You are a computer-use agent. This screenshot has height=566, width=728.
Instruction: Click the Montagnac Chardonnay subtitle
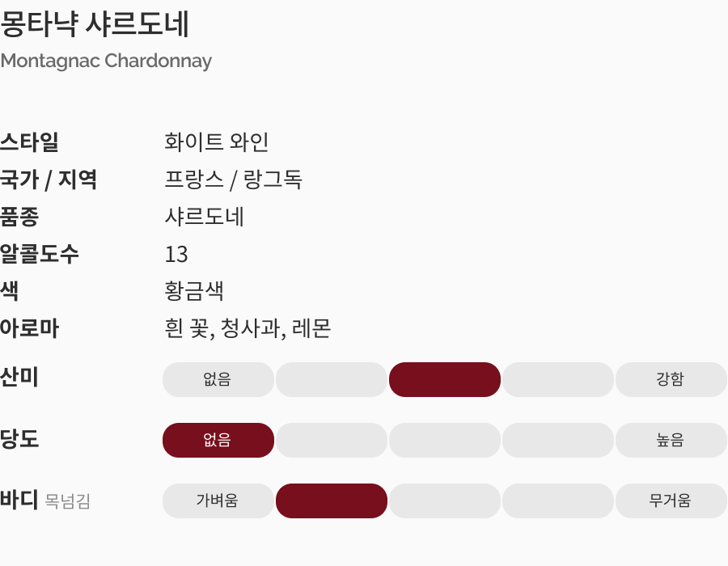coord(106,61)
